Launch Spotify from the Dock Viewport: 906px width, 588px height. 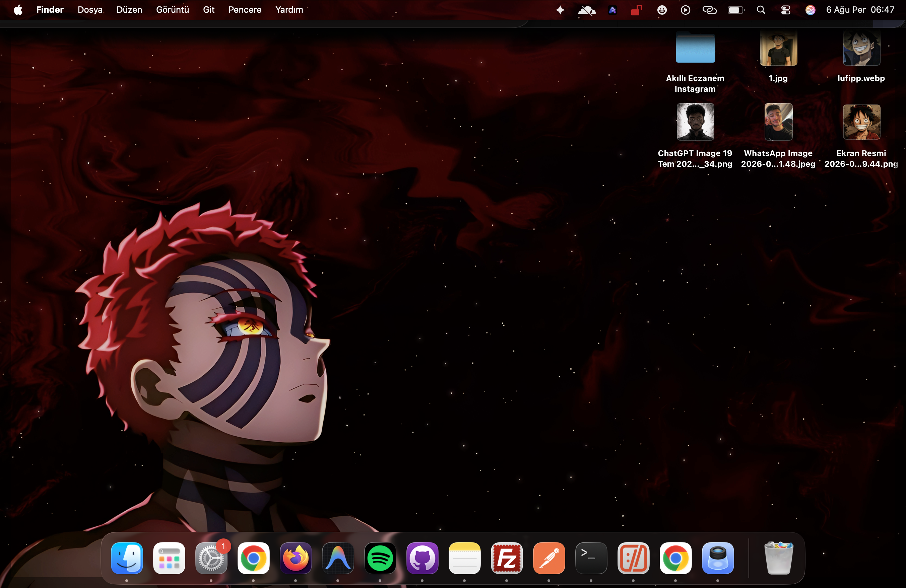click(x=380, y=558)
